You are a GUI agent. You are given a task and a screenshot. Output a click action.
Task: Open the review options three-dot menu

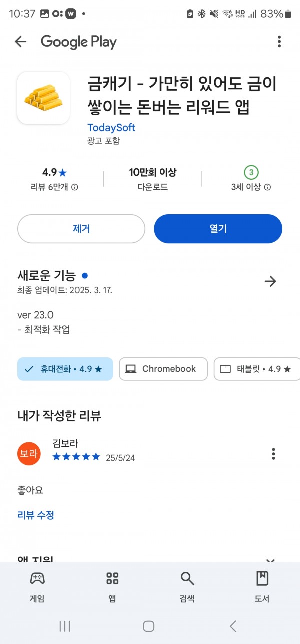tap(273, 454)
